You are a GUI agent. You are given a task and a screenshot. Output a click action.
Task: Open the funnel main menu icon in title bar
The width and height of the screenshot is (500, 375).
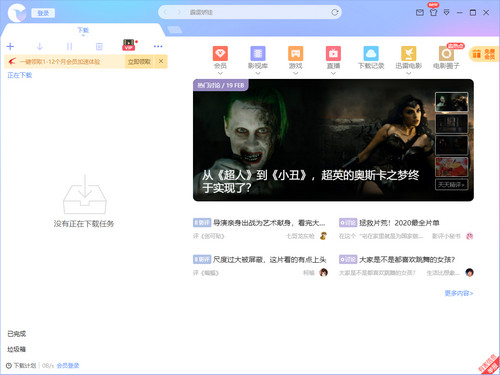point(447,13)
